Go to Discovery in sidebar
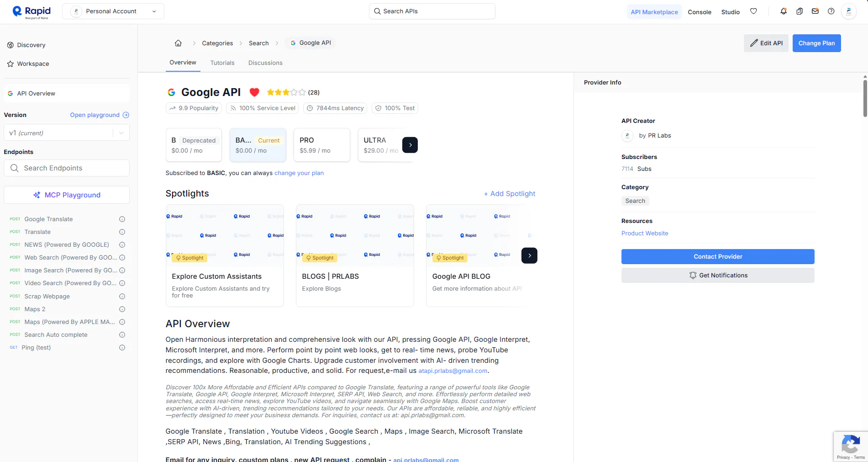The height and width of the screenshot is (462, 868). coord(31,45)
